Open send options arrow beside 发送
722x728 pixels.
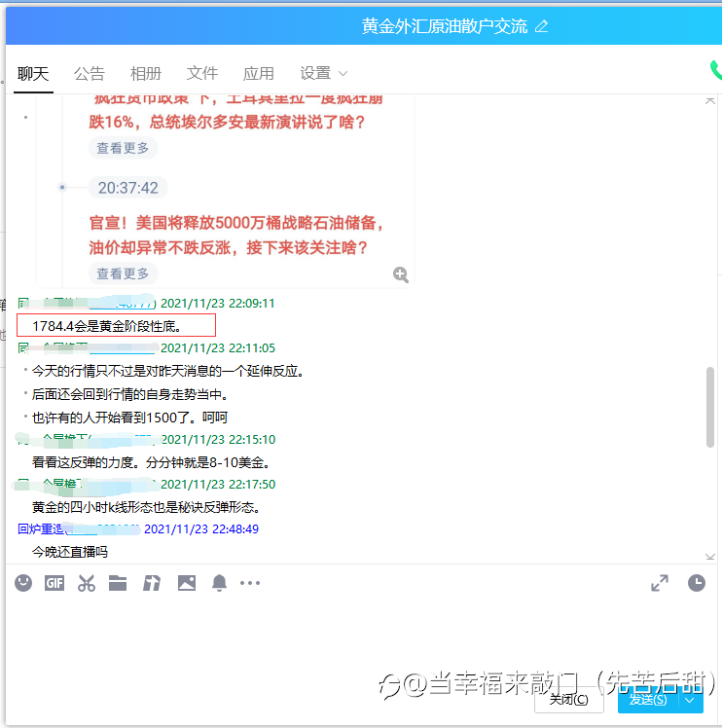690,700
